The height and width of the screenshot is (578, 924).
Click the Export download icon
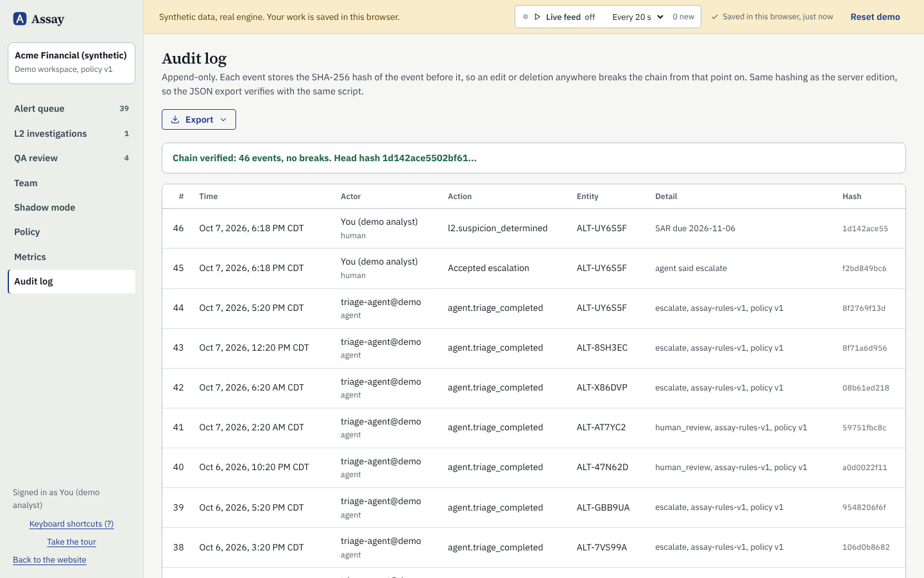(175, 119)
